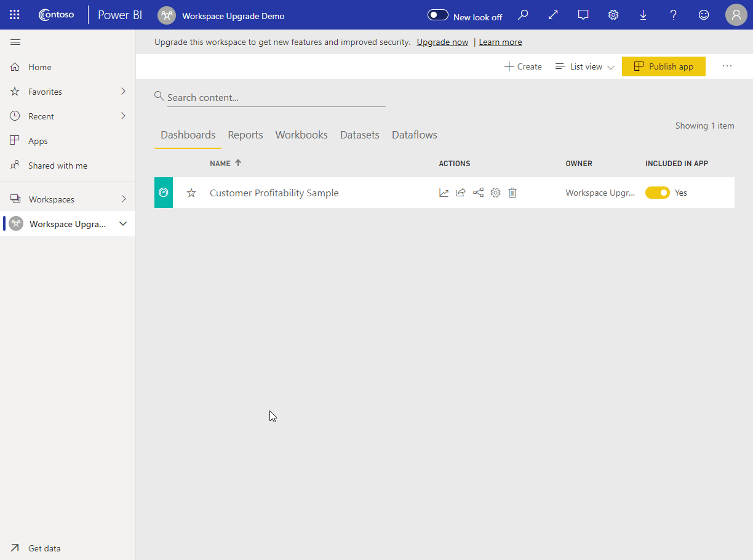Click the Power BI title
Image resolution: width=753 pixels, height=560 pixels.
120,15
